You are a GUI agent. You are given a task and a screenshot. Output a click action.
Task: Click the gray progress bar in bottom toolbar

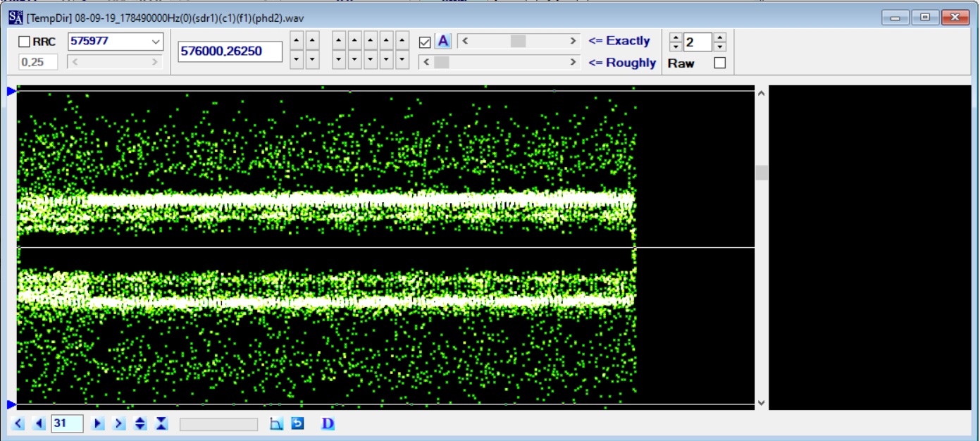pos(218,424)
